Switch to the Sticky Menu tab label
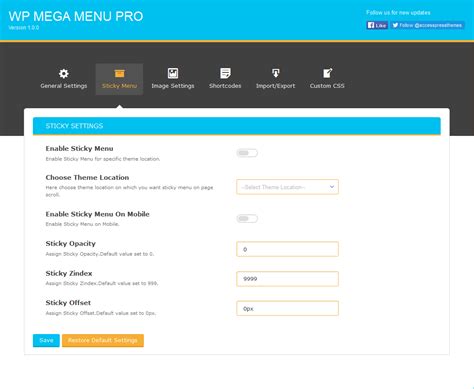474x389 pixels. (119, 86)
